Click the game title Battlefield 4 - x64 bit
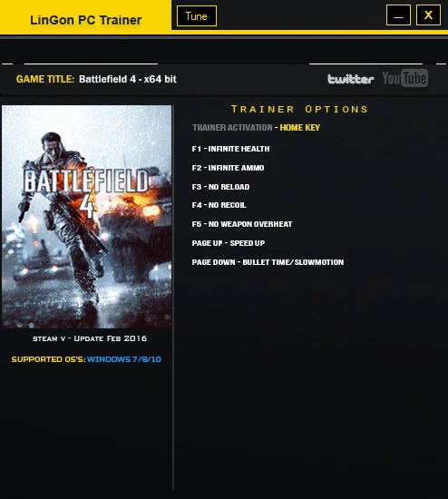 128,79
